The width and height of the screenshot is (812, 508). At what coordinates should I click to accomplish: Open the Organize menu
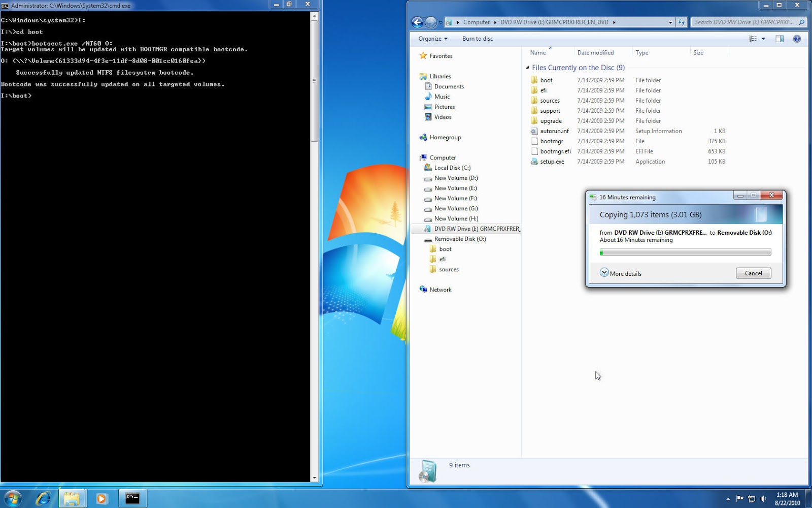[433, 39]
